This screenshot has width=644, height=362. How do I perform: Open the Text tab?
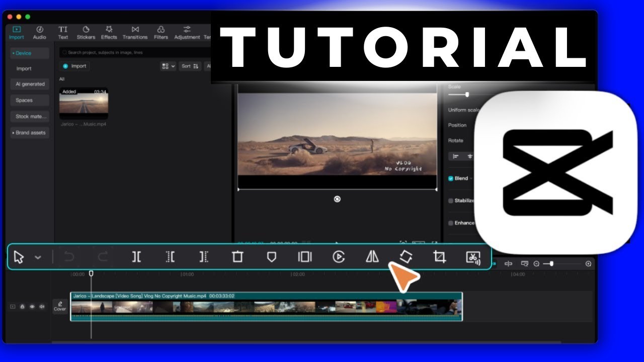[x=63, y=33]
